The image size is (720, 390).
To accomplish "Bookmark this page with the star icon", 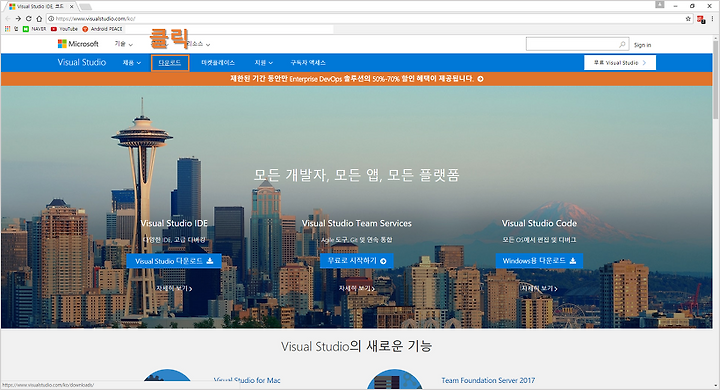I will 688,19.
